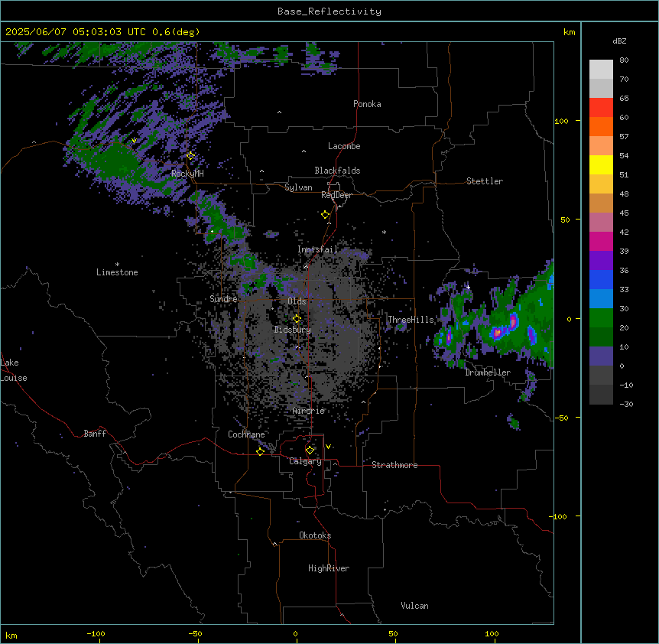Click the yellow V marker east of Calgary
659x644 pixels.
tap(328, 447)
